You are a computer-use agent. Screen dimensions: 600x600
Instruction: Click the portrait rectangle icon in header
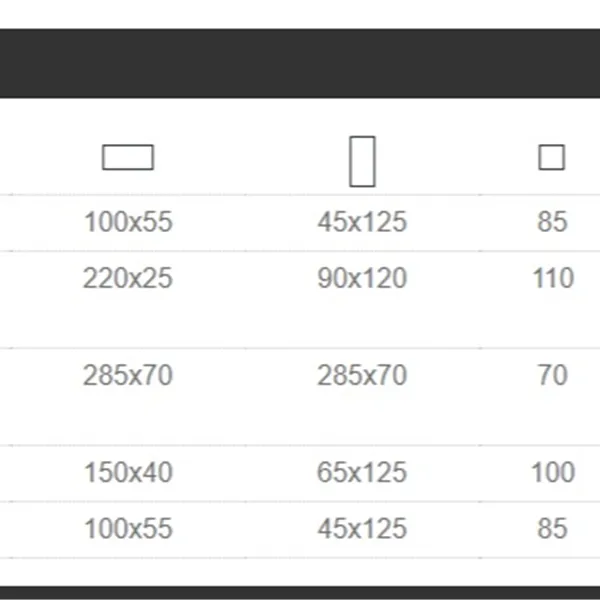[362, 161]
